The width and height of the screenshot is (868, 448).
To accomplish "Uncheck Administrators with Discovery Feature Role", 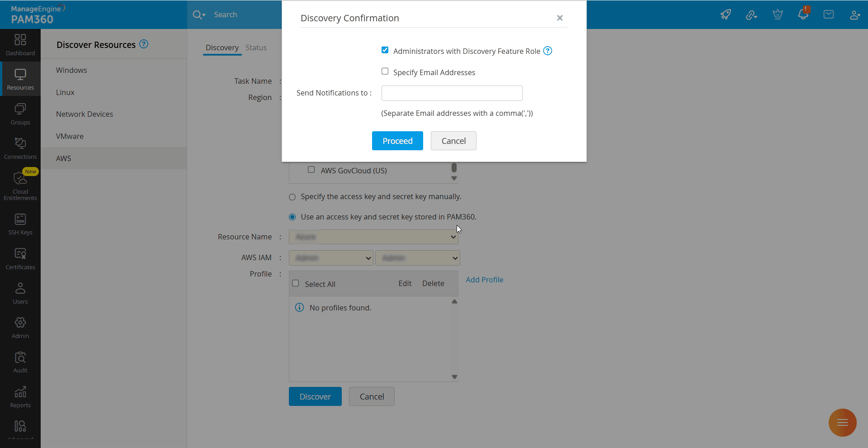I will coord(385,50).
